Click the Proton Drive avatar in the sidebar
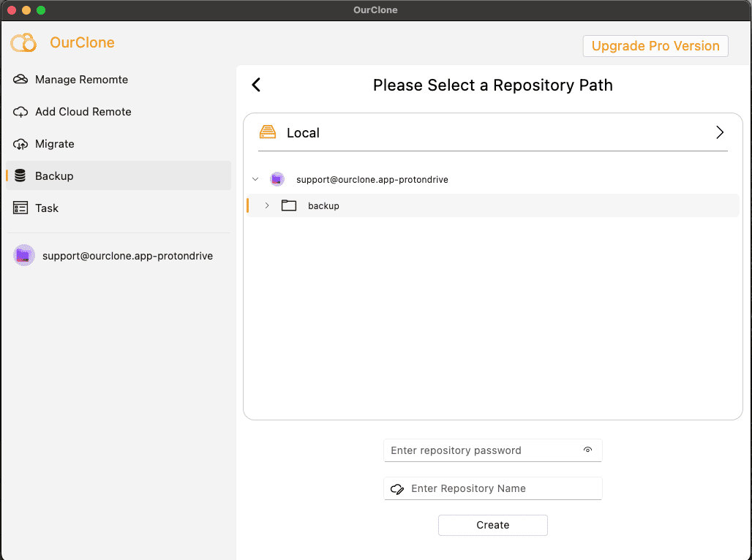The image size is (752, 560). (24, 256)
